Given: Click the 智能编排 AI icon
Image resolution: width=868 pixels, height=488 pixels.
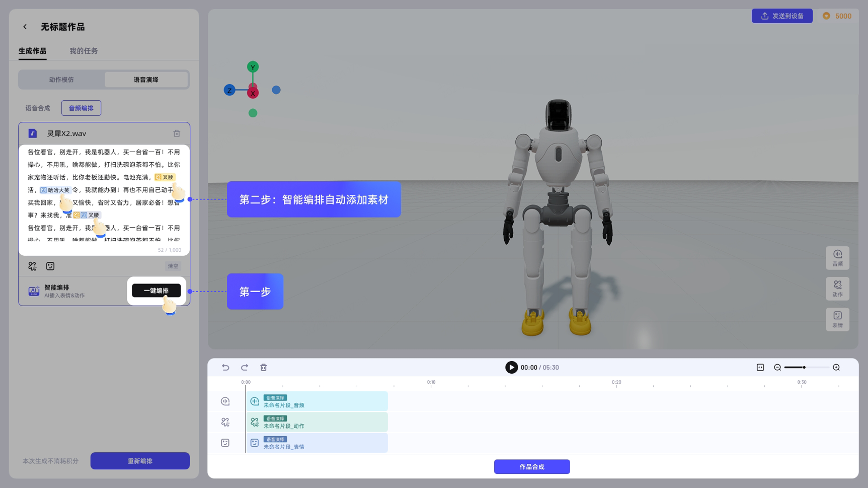Looking at the screenshot, I should coord(34,291).
